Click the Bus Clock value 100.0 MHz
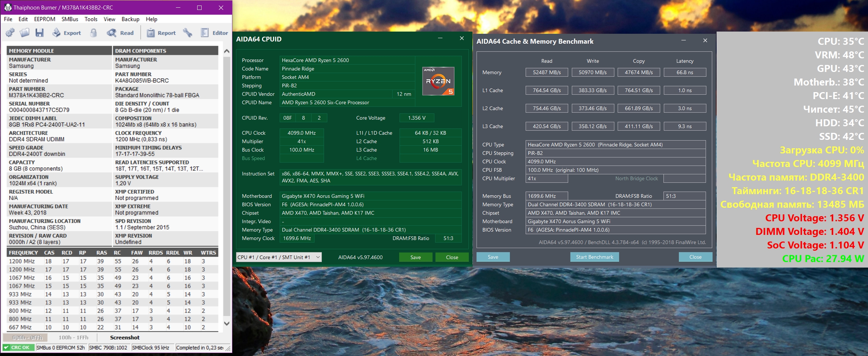The image size is (868, 356). coord(302,150)
